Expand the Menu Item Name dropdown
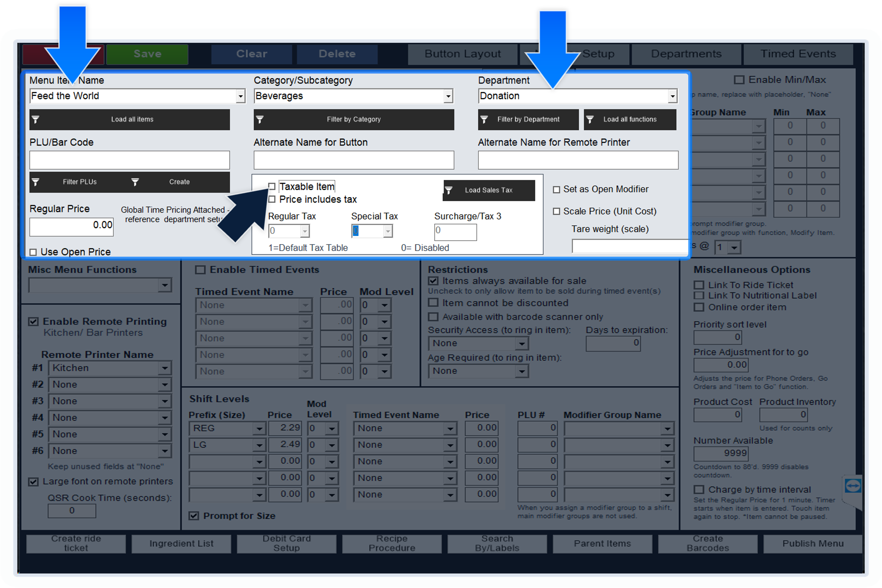The height and width of the screenshot is (588, 882). [241, 96]
